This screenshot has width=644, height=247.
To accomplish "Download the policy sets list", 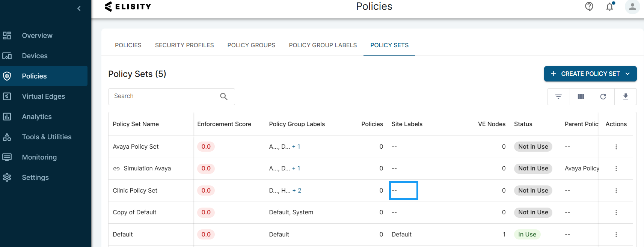I will pos(626,96).
